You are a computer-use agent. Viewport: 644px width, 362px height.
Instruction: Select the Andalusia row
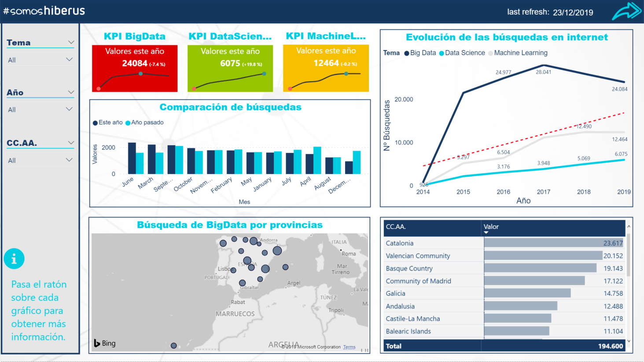point(504,306)
